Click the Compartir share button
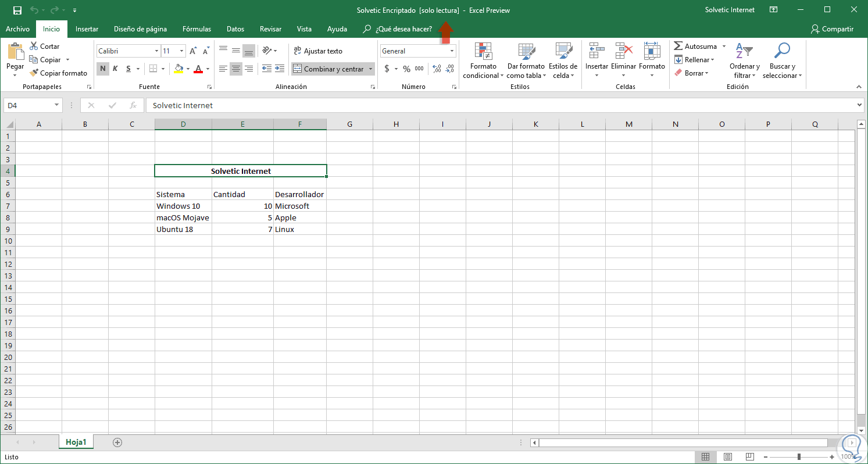 [x=832, y=28]
